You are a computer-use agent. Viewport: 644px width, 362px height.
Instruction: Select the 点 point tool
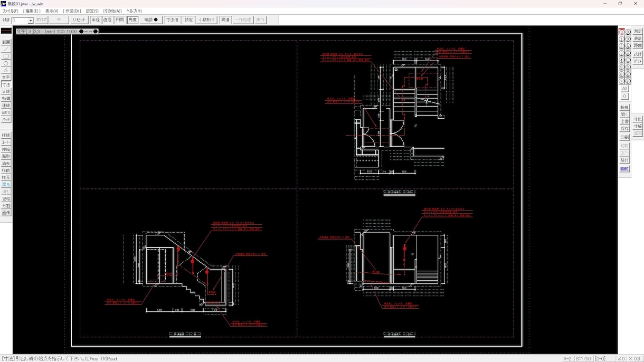[x=6, y=70]
